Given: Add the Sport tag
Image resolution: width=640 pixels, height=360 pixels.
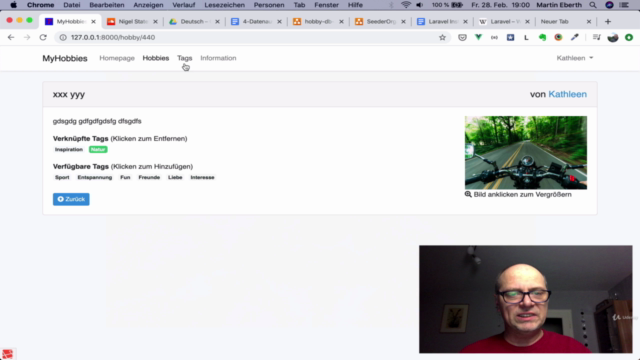Looking at the screenshot, I should (x=62, y=177).
